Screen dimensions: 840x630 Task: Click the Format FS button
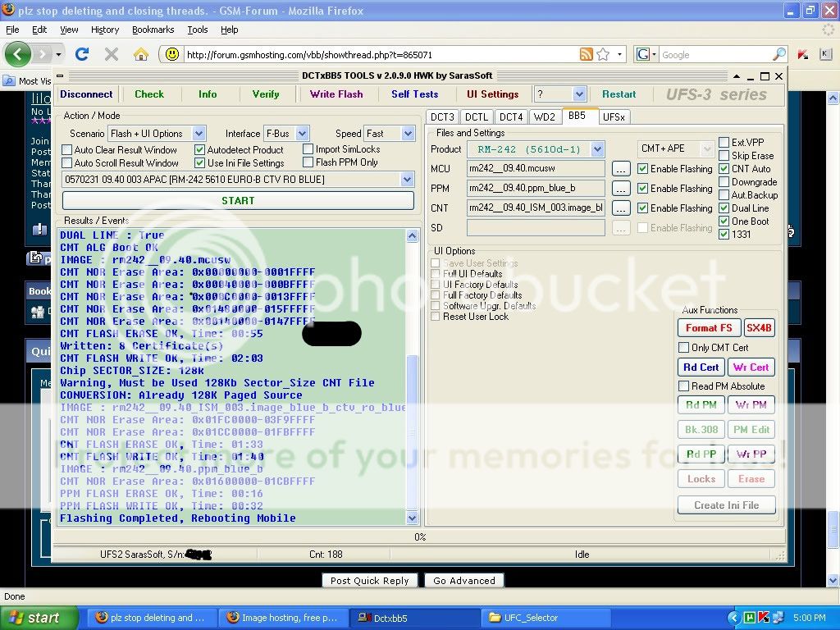pyautogui.click(x=709, y=328)
